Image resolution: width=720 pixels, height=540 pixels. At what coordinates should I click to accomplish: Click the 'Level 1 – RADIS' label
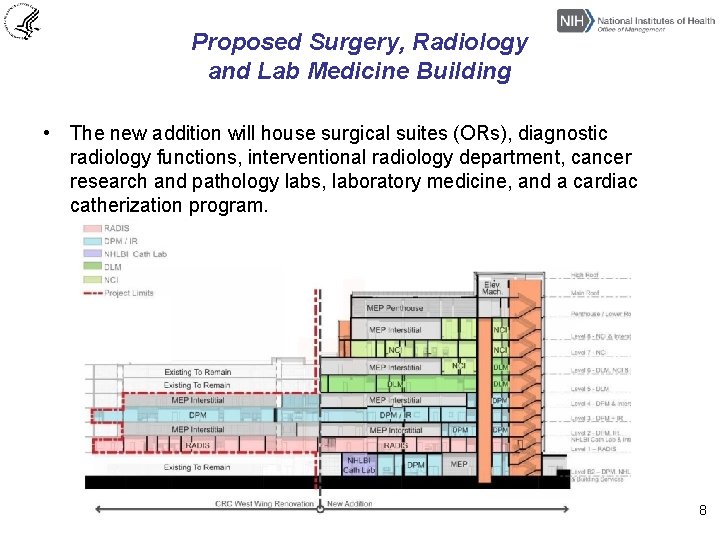pos(593,449)
